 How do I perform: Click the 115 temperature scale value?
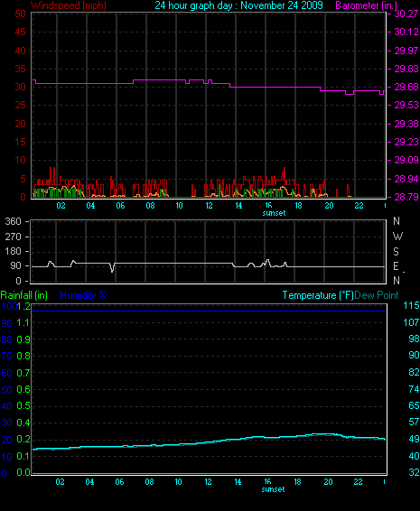tap(411, 305)
